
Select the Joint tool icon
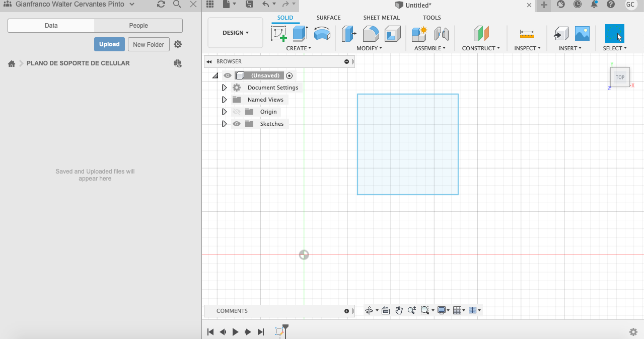pos(441,34)
